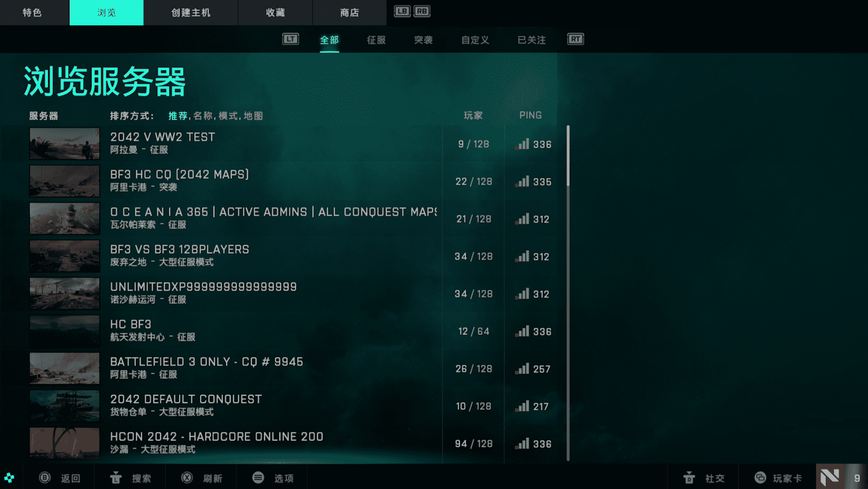The width and height of the screenshot is (868, 489).
Task: Click the server list scrollbar
Action: [568, 293]
